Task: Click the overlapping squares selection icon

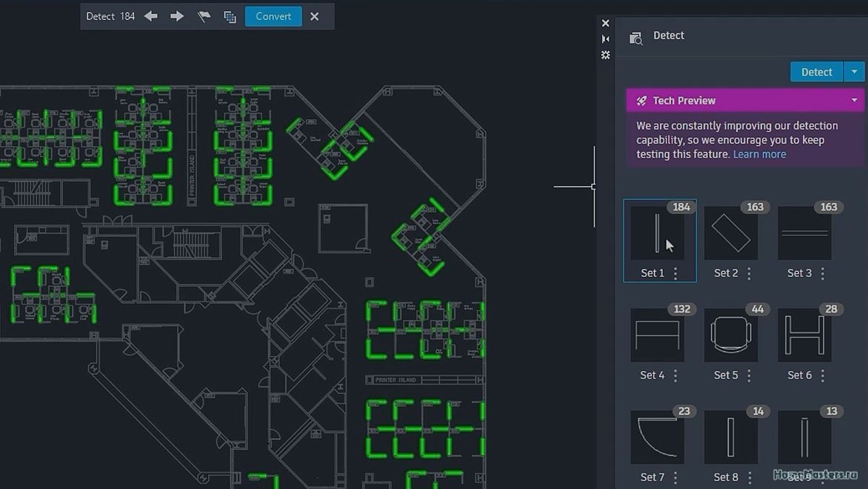Action: coord(230,16)
